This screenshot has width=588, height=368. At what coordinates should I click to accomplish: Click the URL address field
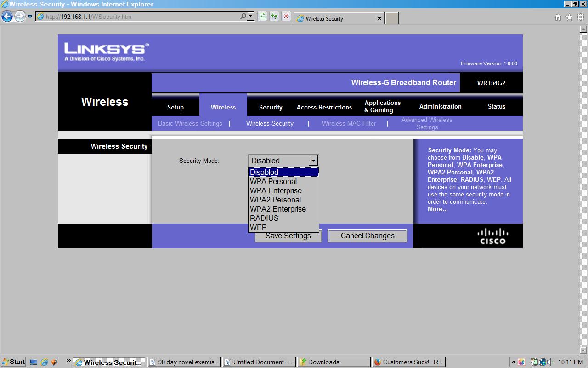coord(138,17)
